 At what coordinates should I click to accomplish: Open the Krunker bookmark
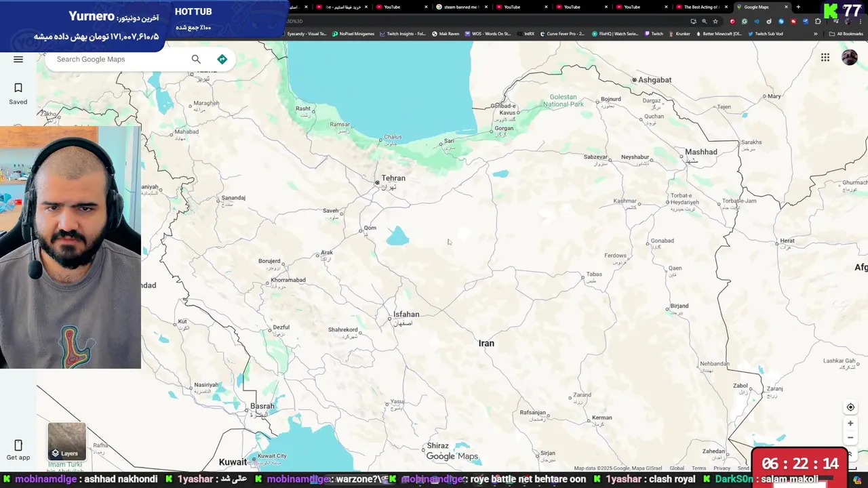click(679, 34)
